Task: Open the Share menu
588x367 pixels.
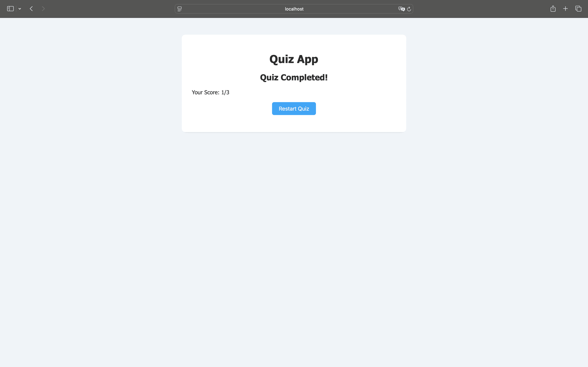Action: (553, 9)
